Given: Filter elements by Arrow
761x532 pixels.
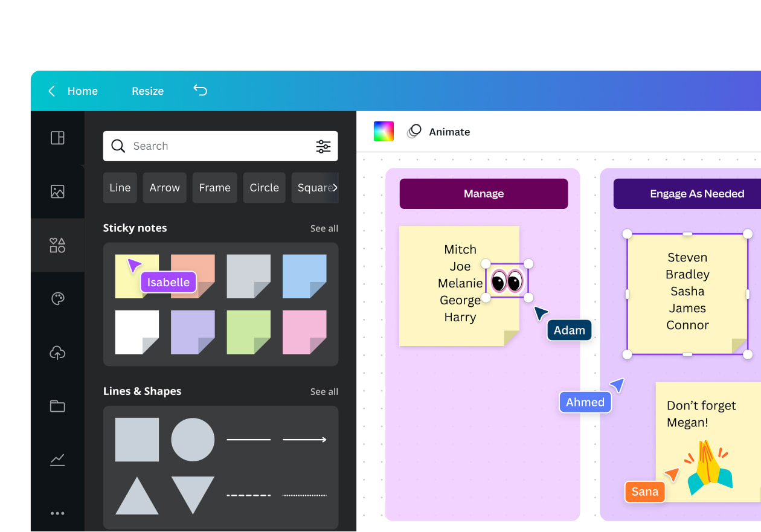Looking at the screenshot, I should (x=164, y=188).
